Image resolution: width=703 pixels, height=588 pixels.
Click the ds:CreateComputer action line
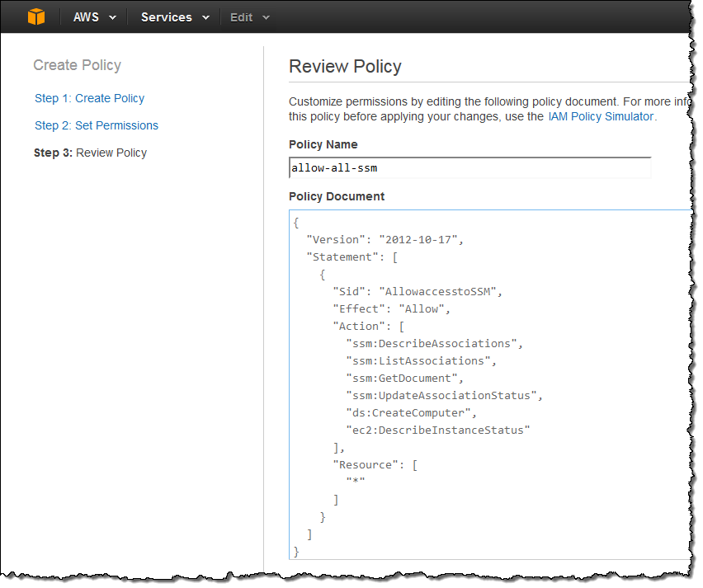point(412,412)
